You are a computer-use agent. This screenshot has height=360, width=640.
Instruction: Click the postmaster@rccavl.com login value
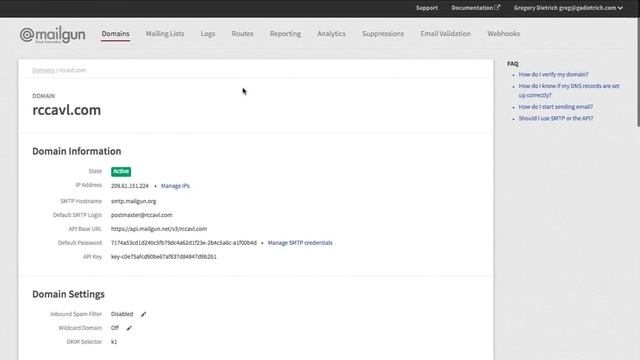tap(142, 215)
